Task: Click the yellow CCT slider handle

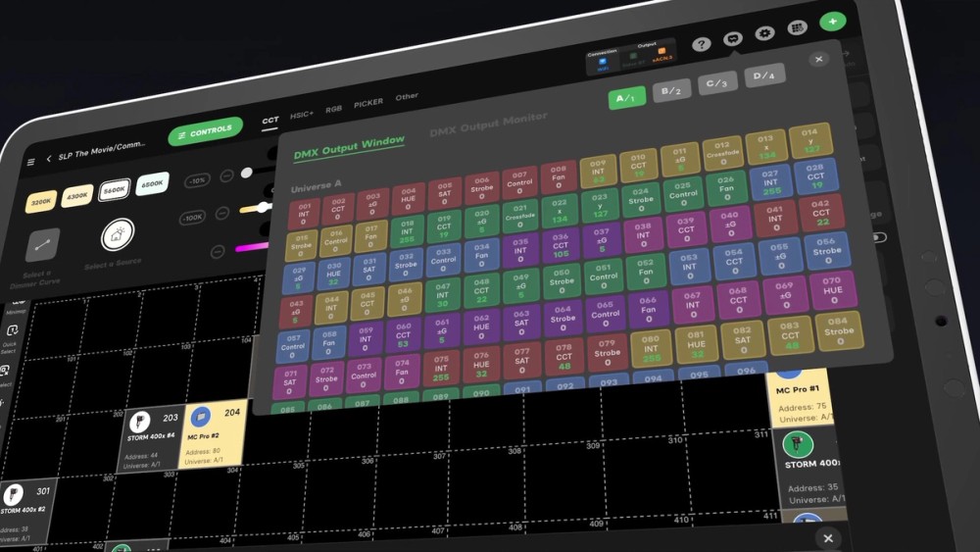Action: click(x=263, y=207)
